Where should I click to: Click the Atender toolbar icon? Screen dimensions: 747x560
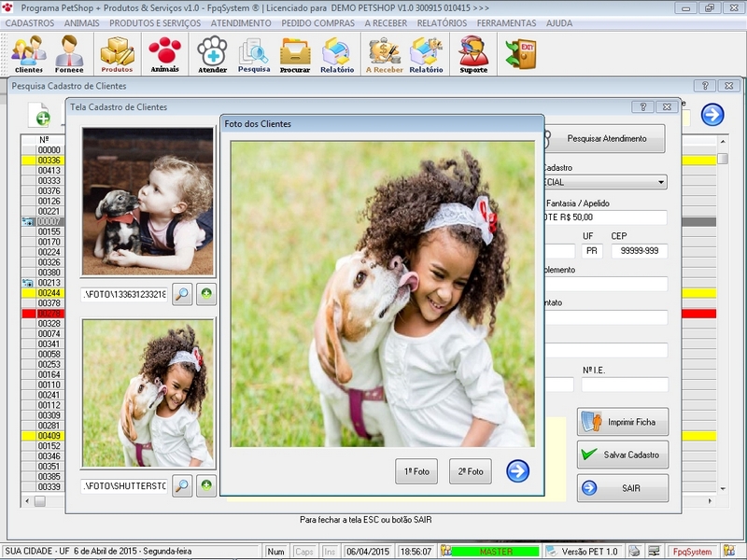coord(213,54)
